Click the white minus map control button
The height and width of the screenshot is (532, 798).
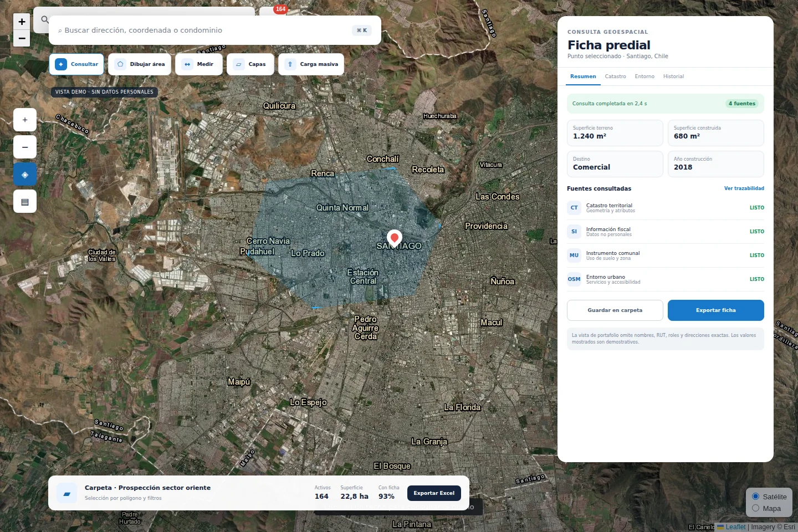[x=25, y=147]
